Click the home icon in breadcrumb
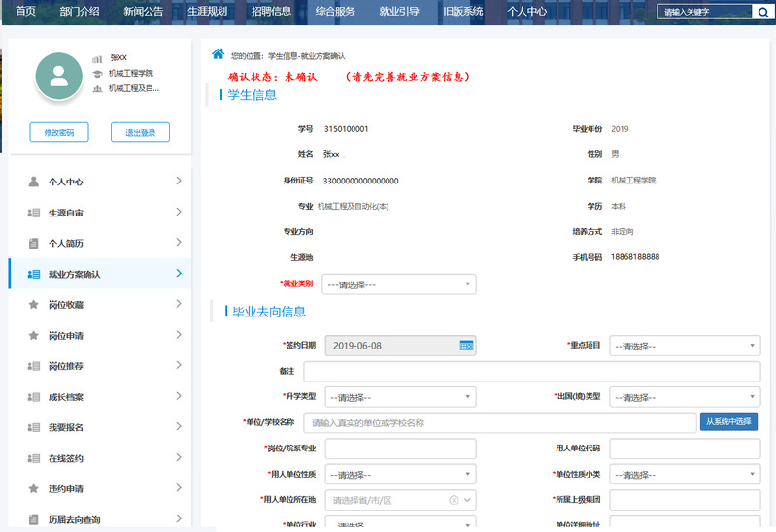This screenshot has height=532, width=776. click(x=218, y=54)
